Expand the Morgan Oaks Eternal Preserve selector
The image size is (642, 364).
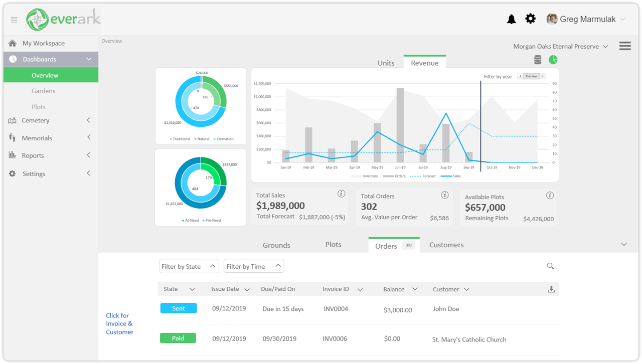tap(560, 47)
